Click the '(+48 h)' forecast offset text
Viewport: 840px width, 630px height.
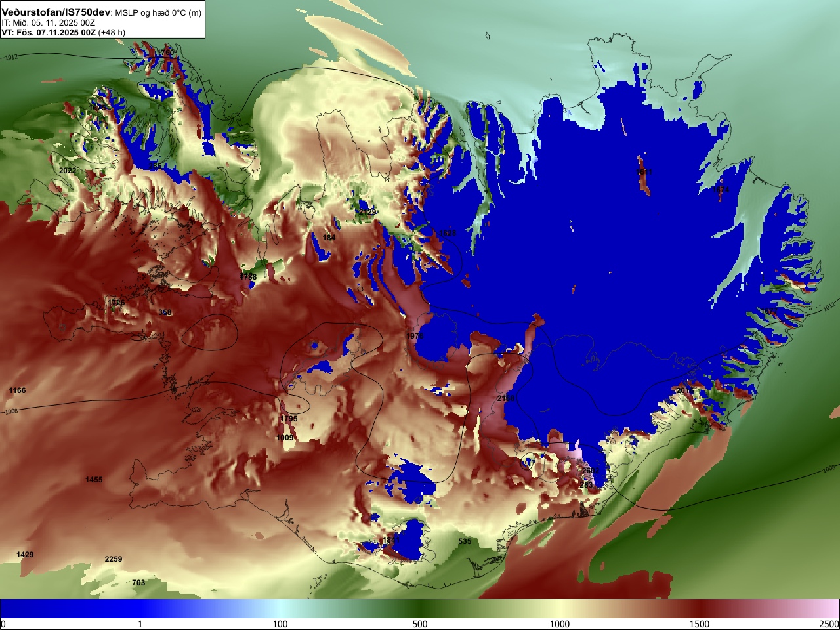point(112,32)
